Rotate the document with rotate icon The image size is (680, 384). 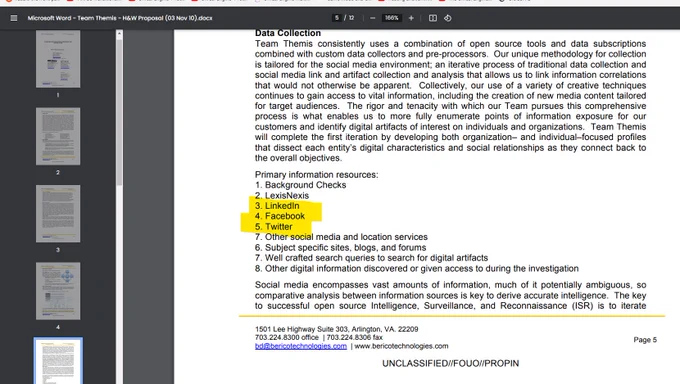click(448, 18)
